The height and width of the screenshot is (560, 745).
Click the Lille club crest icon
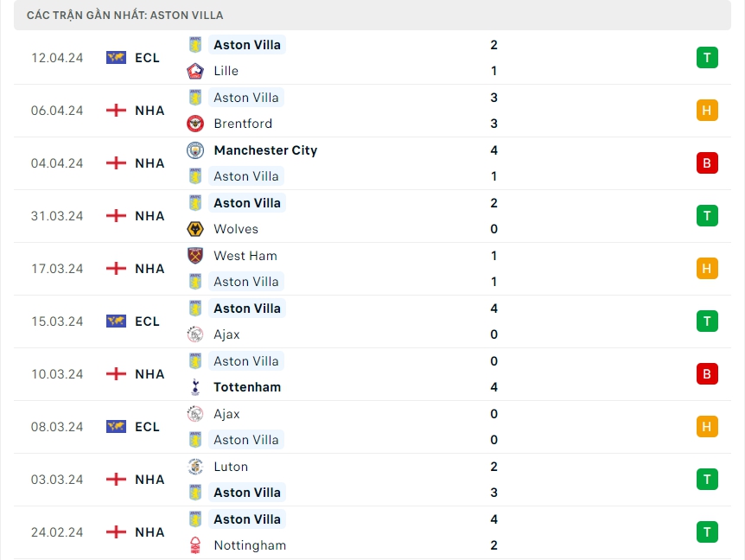point(195,71)
